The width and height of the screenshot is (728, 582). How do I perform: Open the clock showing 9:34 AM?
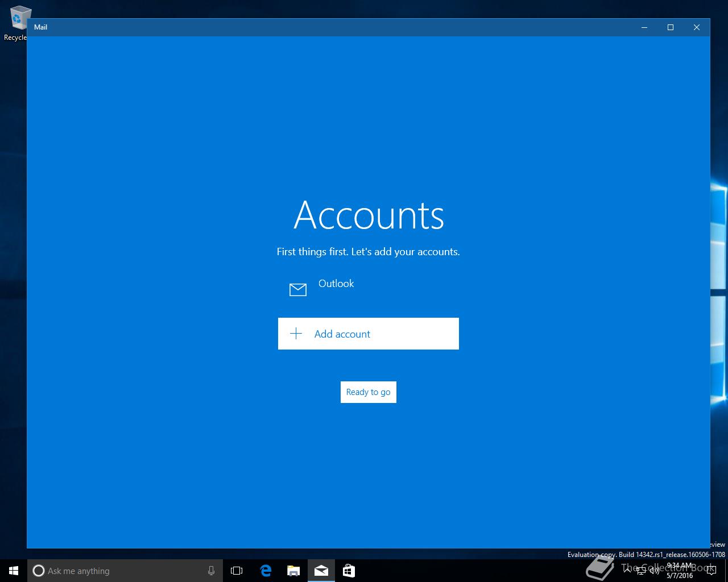coord(680,571)
